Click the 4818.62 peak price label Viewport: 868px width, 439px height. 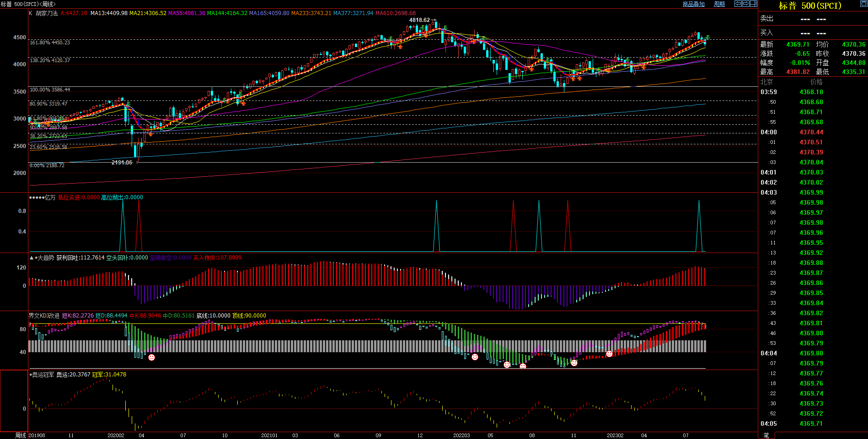419,20
